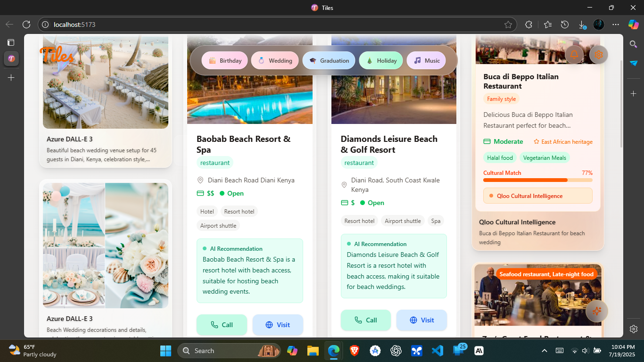Viewport: 644px width, 362px height.
Task: Open File Explorer from the taskbar
Action: (313, 351)
